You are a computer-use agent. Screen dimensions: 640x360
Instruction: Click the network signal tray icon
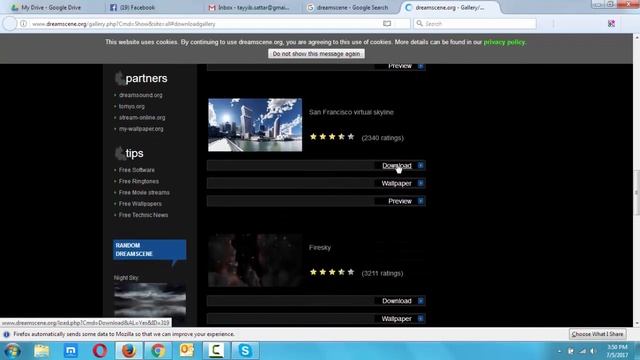(582, 351)
